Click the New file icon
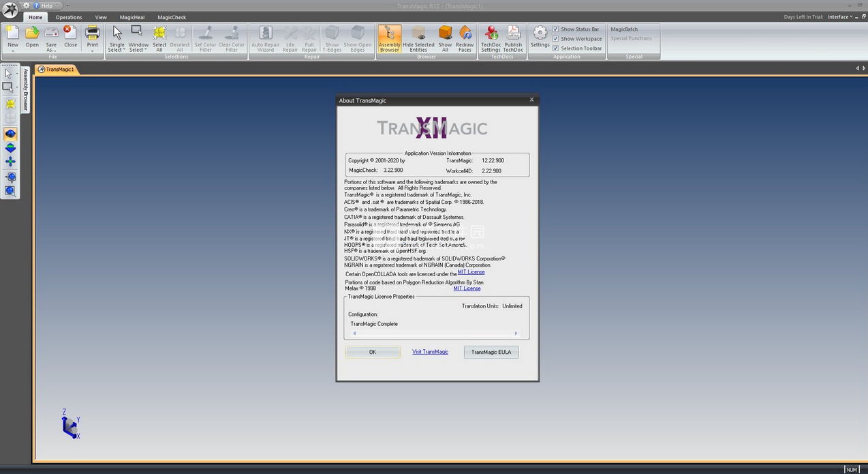Screen dimensions: 868x474 point(13,33)
